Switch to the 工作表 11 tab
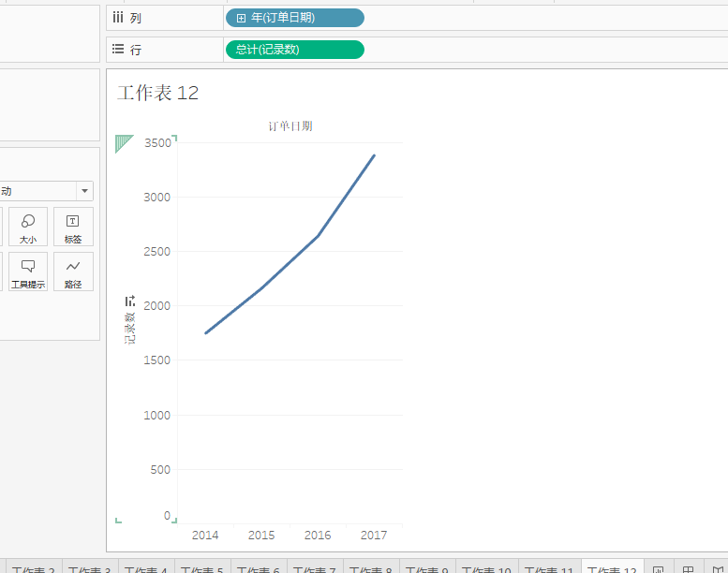This screenshot has height=573, width=728. point(549,568)
